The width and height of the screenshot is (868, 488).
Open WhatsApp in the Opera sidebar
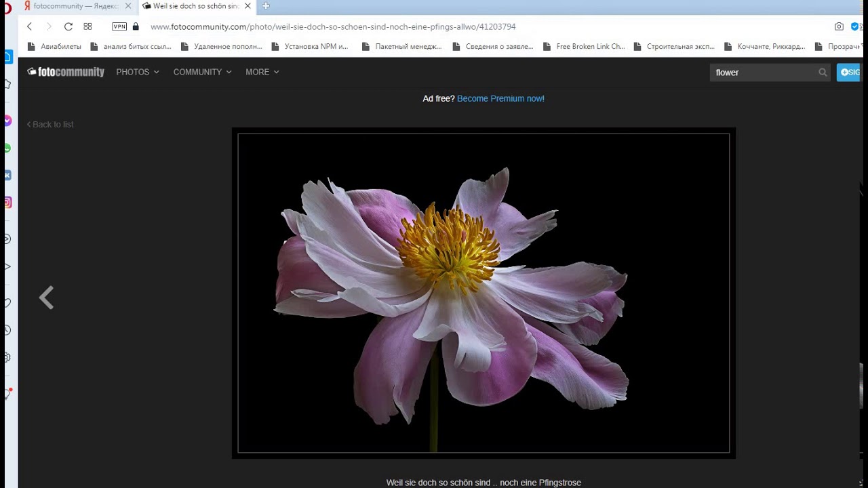[x=7, y=148]
